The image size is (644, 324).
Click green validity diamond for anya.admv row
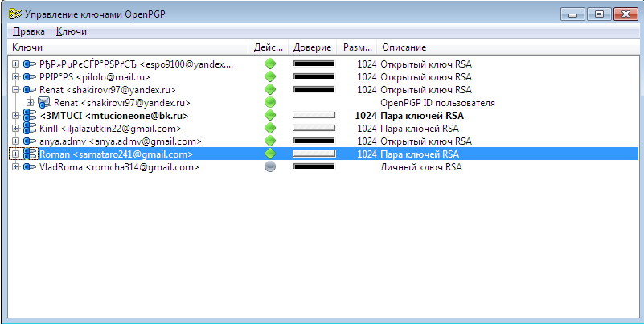(x=270, y=141)
